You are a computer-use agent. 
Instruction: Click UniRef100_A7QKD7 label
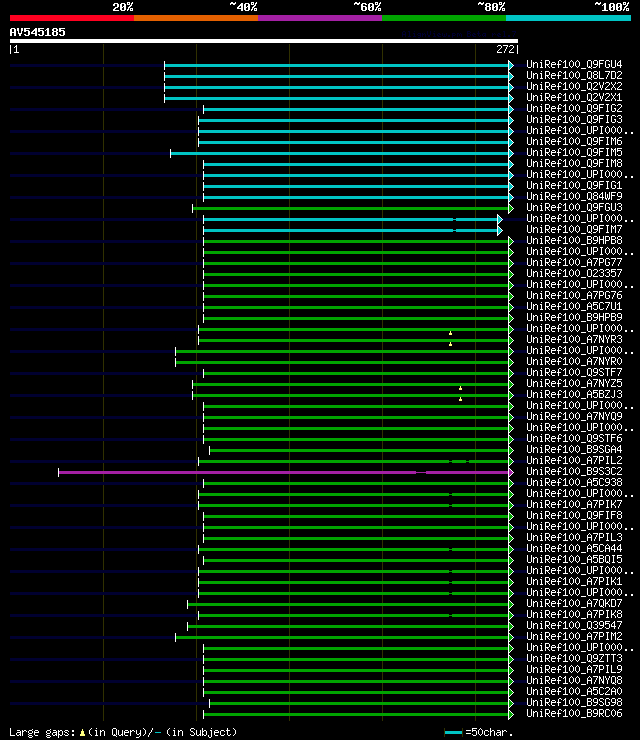(x=574, y=604)
